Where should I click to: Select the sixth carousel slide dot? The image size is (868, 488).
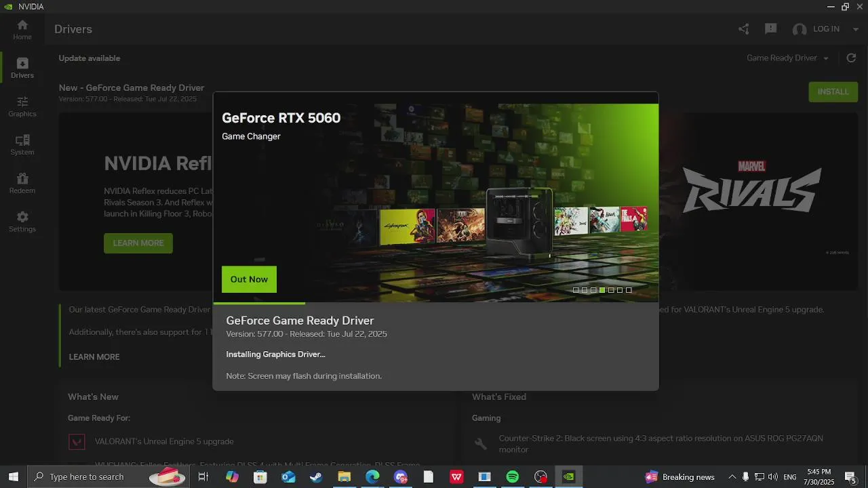click(x=620, y=290)
